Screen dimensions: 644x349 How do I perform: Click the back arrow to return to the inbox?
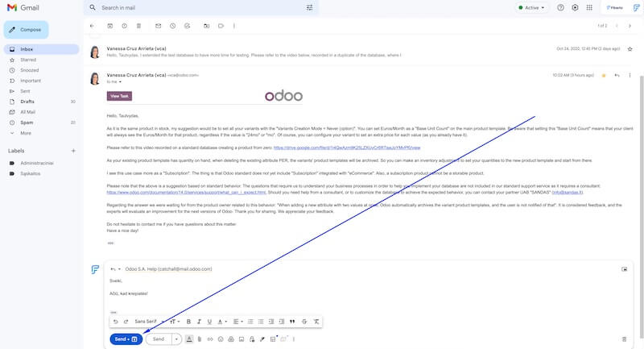[x=93, y=26]
